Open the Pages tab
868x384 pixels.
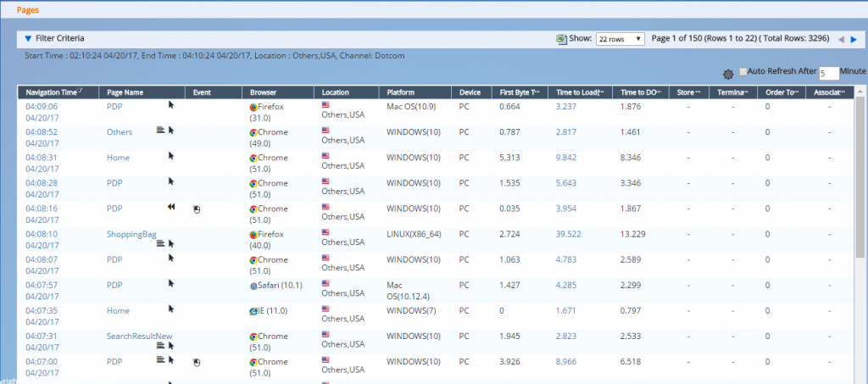(x=28, y=10)
